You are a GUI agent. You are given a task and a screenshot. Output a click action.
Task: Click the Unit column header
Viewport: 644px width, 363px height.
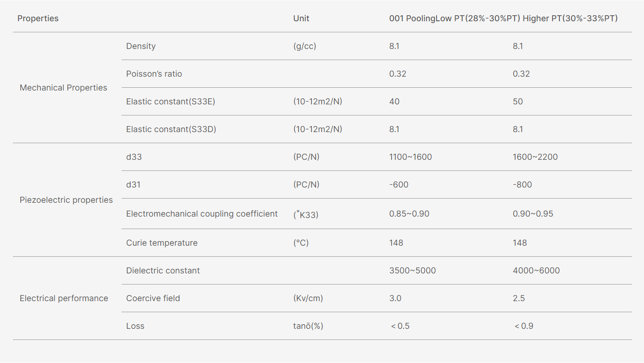[301, 18]
